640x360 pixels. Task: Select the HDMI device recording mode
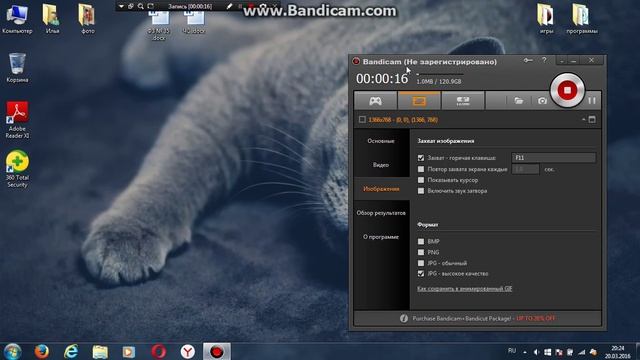[x=463, y=101]
